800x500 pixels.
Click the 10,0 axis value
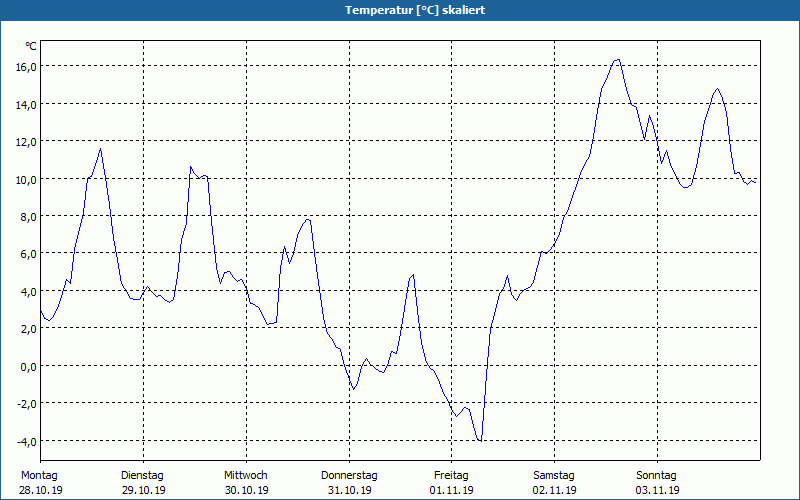(x=26, y=179)
